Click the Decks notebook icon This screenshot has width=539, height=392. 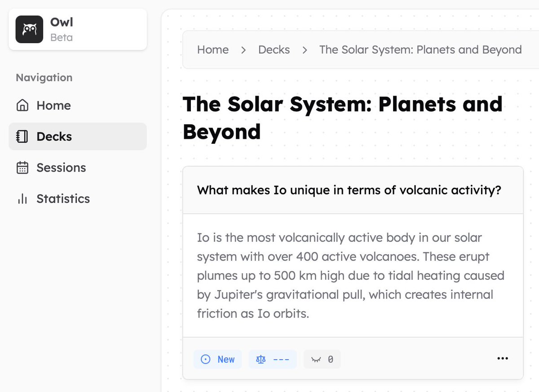click(x=21, y=136)
